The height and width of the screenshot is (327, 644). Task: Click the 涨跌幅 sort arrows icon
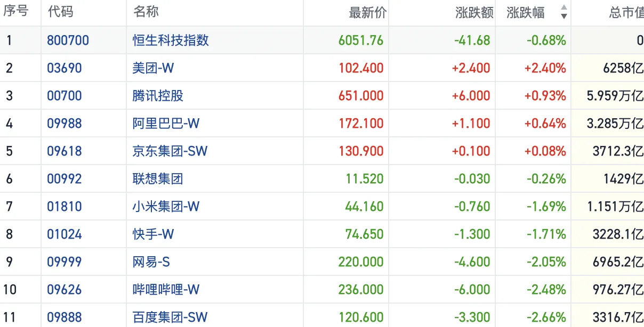coord(563,13)
